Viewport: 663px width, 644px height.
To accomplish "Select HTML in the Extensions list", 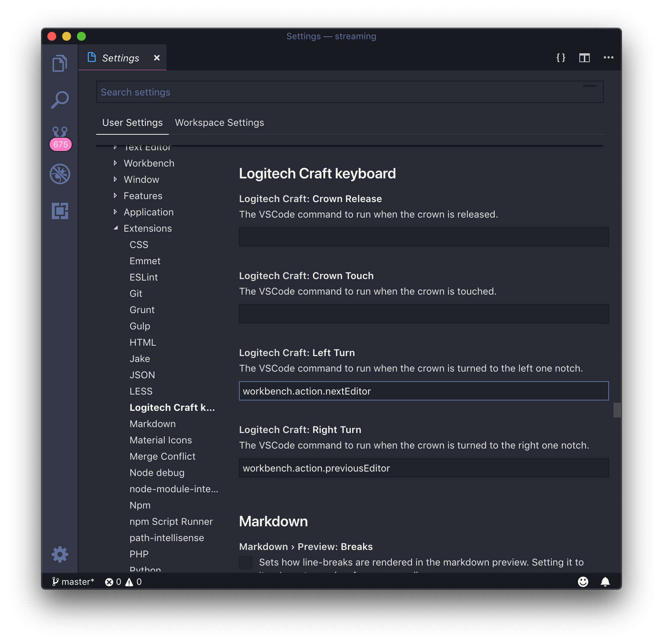I will (143, 342).
